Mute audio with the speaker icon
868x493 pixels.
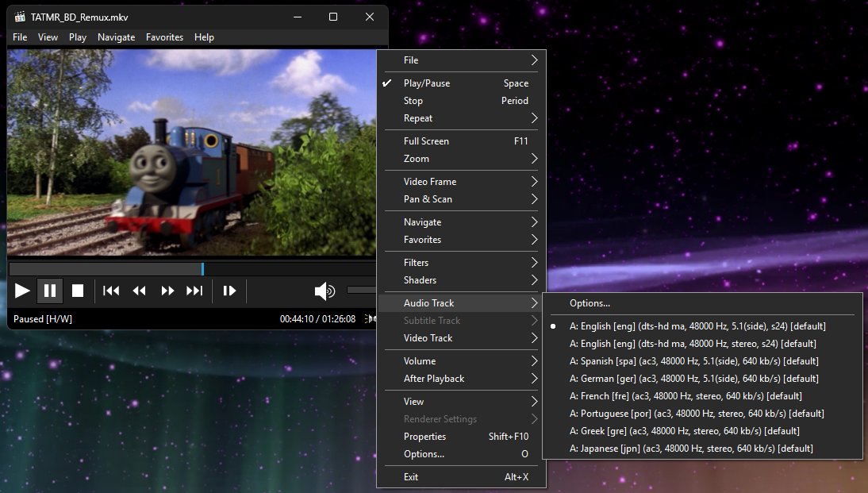(x=325, y=291)
